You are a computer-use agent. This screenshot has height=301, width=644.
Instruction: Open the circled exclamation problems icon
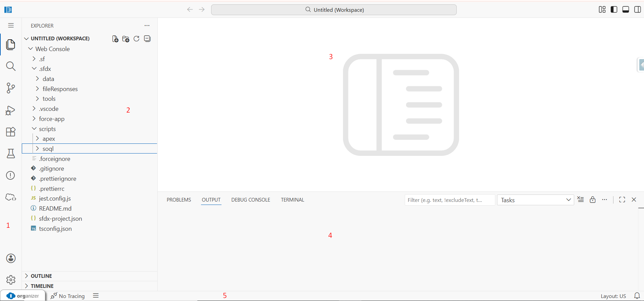point(11,175)
